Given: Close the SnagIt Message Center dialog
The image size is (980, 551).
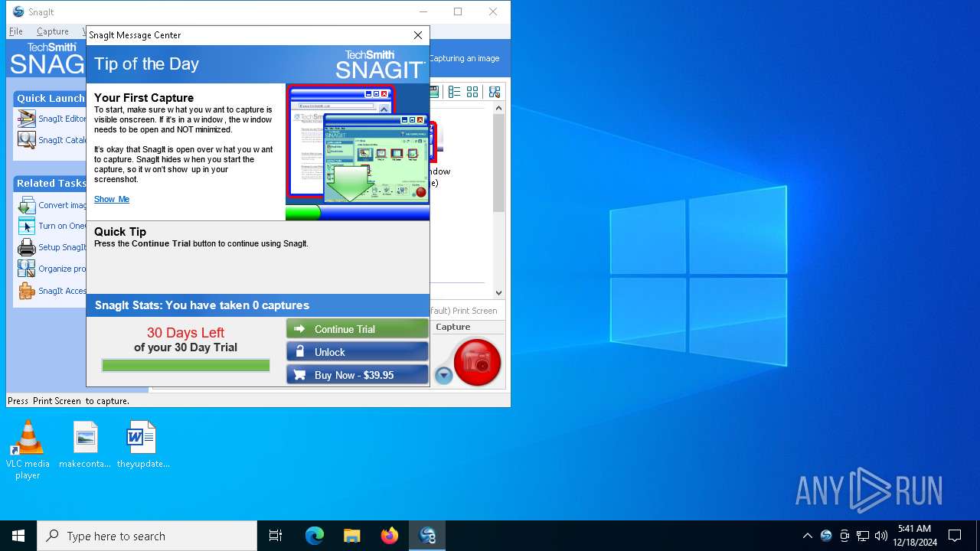Looking at the screenshot, I should [x=418, y=35].
